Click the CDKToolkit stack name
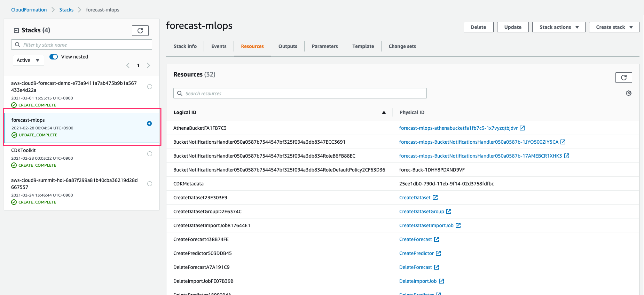This screenshot has width=644, height=295. pyautogui.click(x=23, y=150)
